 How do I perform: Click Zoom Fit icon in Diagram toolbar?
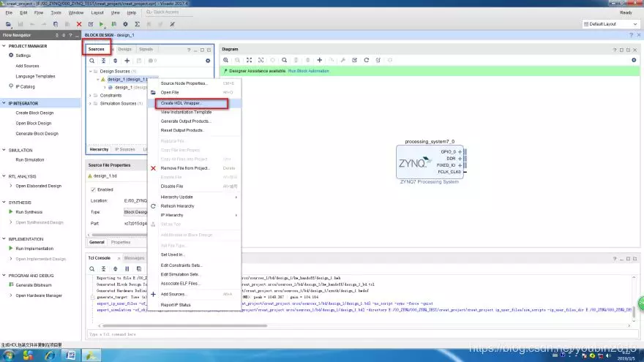click(x=249, y=60)
